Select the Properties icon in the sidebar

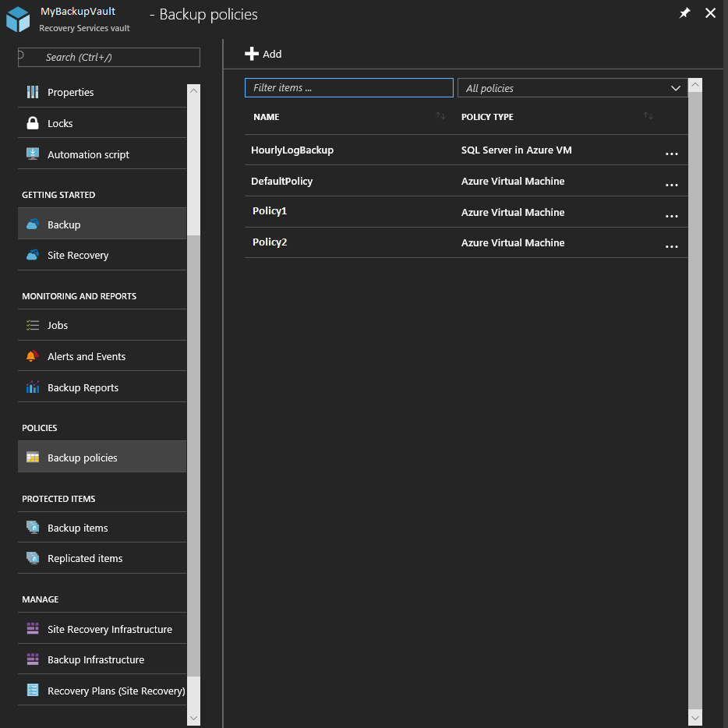click(33, 92)
